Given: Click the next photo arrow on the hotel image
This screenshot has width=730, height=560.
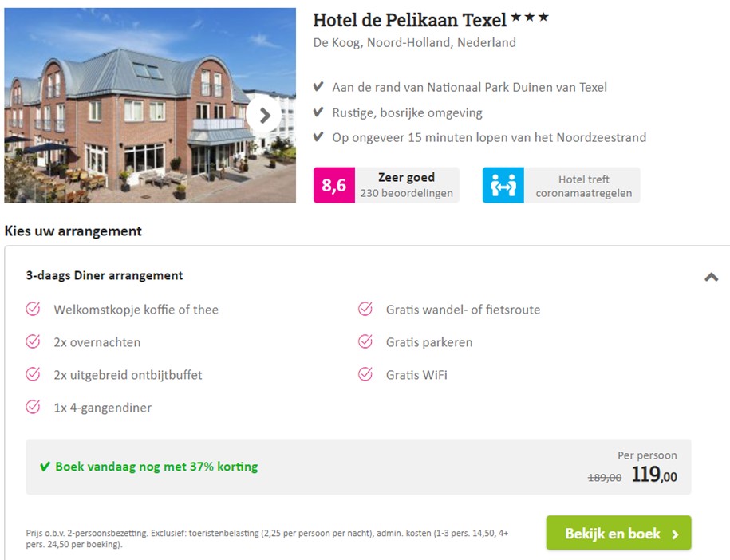Looking at the screenshot, I should click(265, 114).
